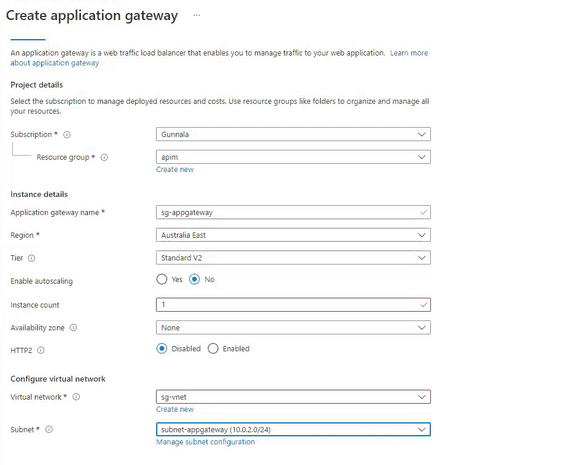The image size is (570, 465).
Task: Expand the Availability zone dropdown
Action: point(293,328)
